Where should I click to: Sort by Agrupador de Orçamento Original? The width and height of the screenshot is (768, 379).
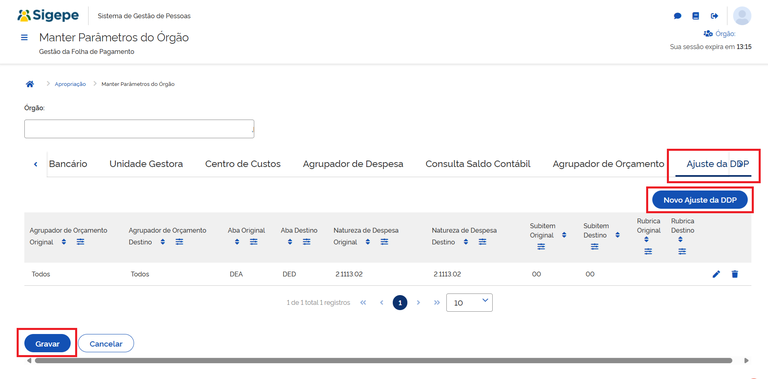(x=64, y=242)
